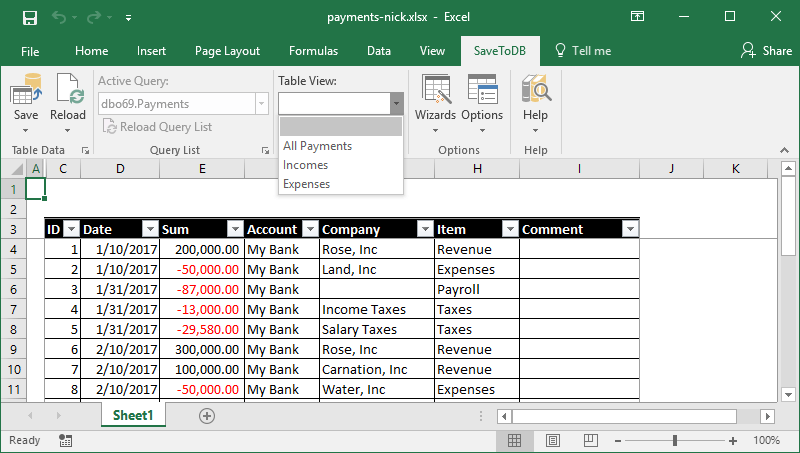Open the Active Query combo box arrow
800x453 pixels.
pos(261,104)
